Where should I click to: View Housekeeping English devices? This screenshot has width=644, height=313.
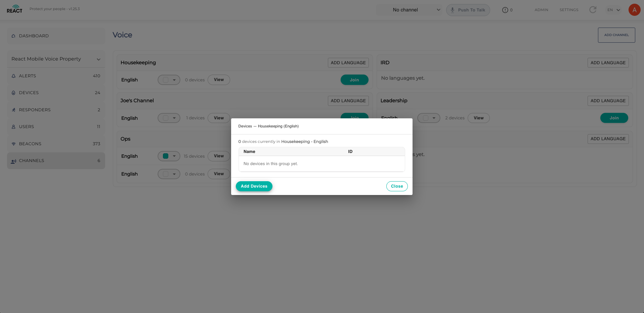pyautogui.click(x=219, y=80)
